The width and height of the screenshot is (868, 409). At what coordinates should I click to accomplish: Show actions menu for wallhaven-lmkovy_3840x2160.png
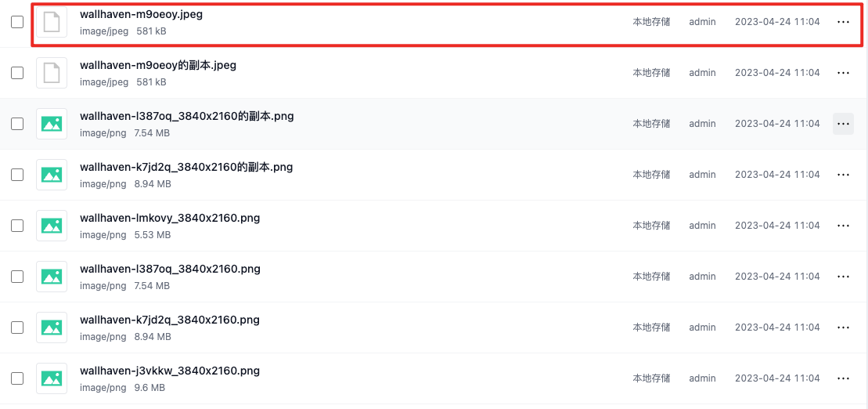[x=843, y=226]
